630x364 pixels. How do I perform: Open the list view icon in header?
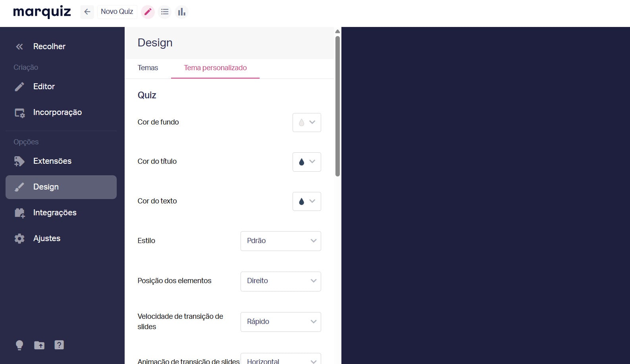pyautogui.click(x=165, y=12)
